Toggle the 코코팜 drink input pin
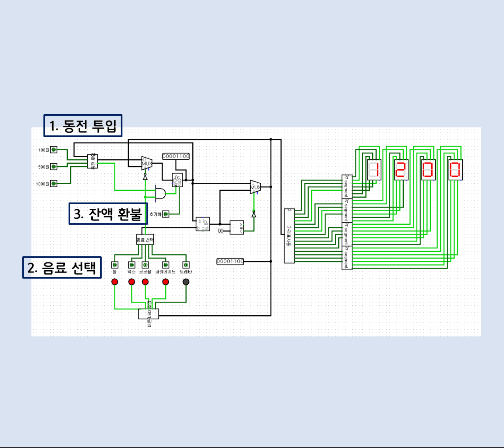Viewport: 504px width, 448px height. 145,265
